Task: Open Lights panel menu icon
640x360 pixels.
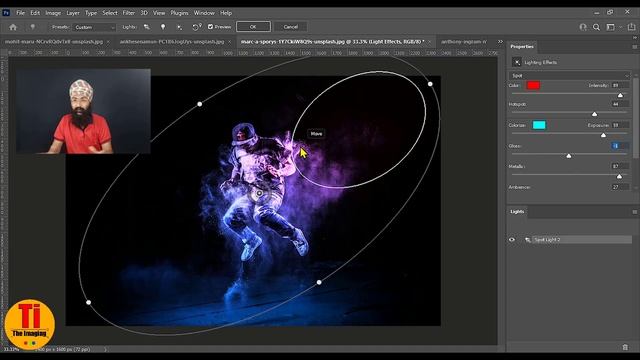Action: point(634,212)
